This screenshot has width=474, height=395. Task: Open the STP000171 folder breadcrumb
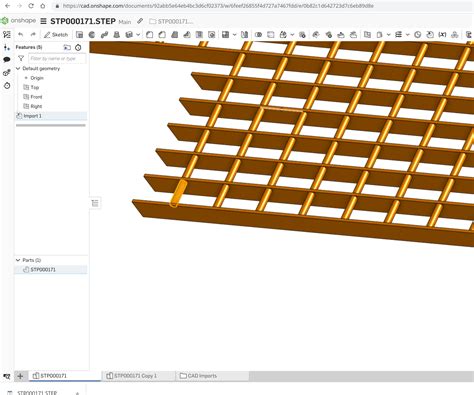pos(171,21)
